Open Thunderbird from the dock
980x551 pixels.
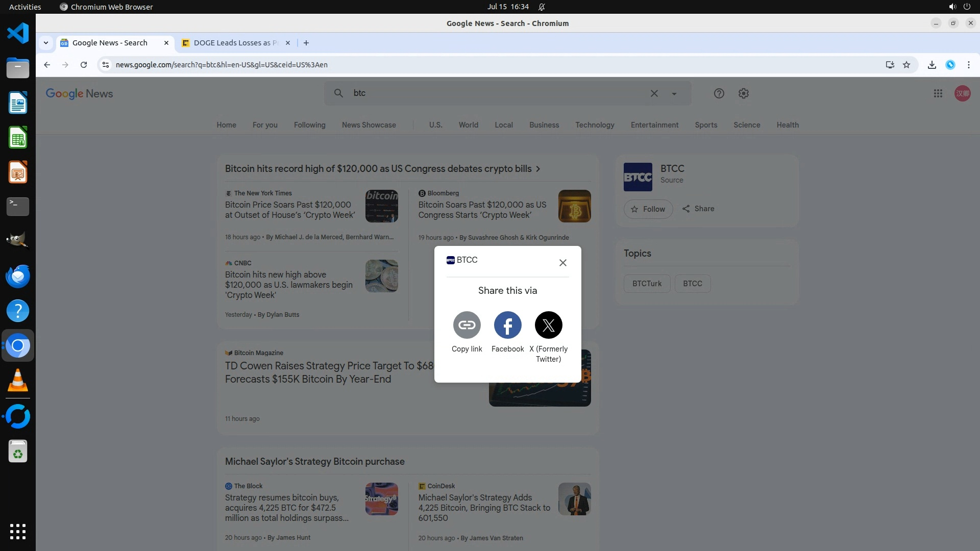pyautogui.click(x=18, y=276)
